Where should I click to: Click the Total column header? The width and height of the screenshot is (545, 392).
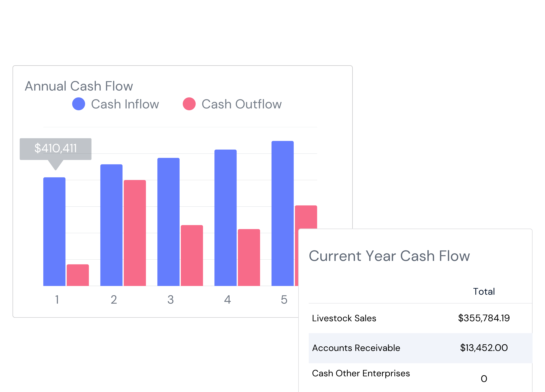pos(484,292)
